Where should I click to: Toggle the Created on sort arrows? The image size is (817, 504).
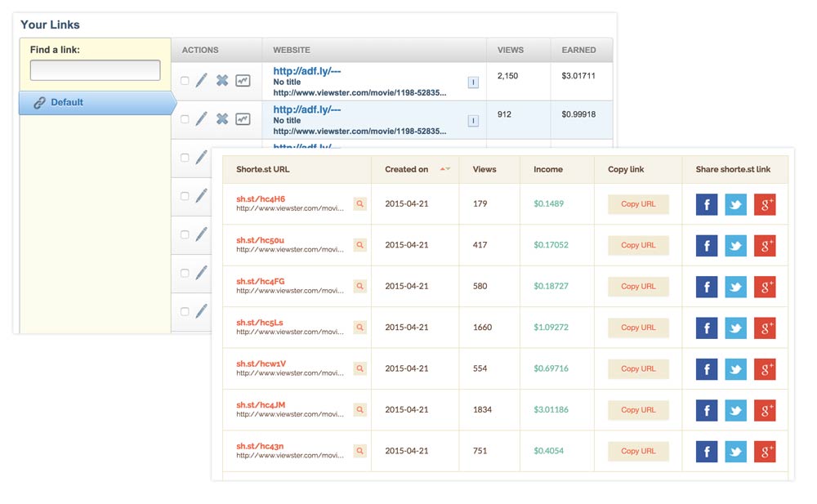pyautogui.click(x=444, y=169)
